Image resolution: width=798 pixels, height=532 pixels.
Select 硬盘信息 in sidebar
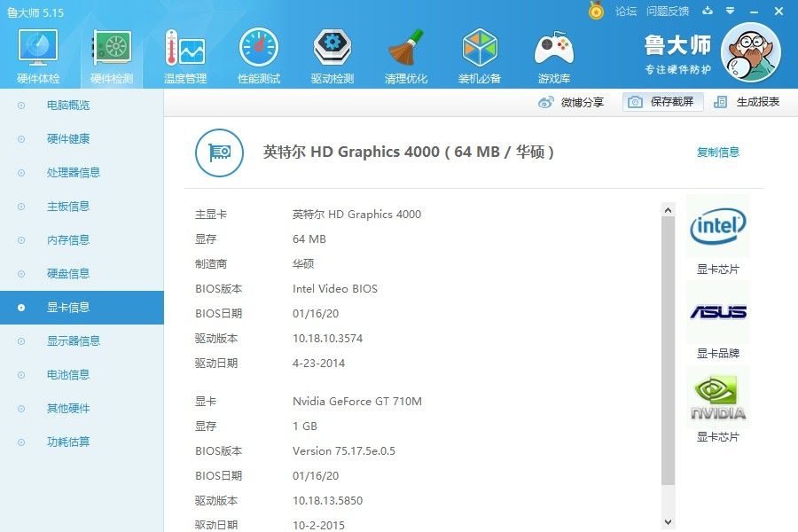(82, 274)
